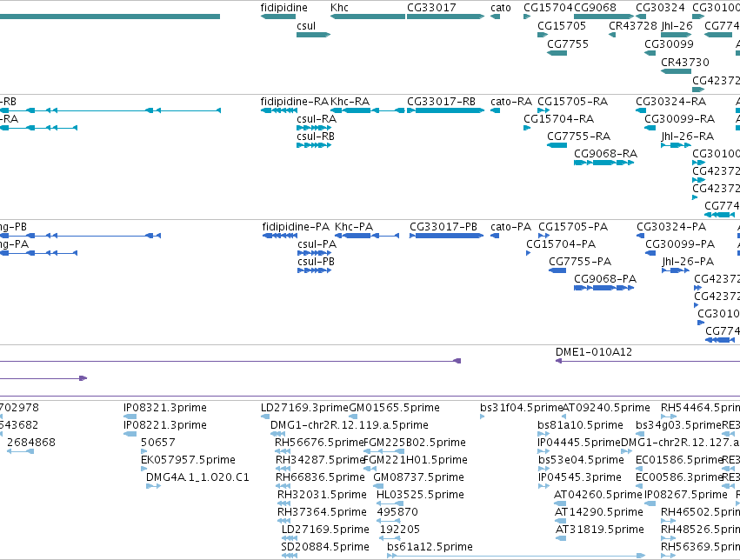Image resolution: width=740 pixels, height=560 pixels.
Task: Click the Khc-PA protein label
Action: pos(354,227)
